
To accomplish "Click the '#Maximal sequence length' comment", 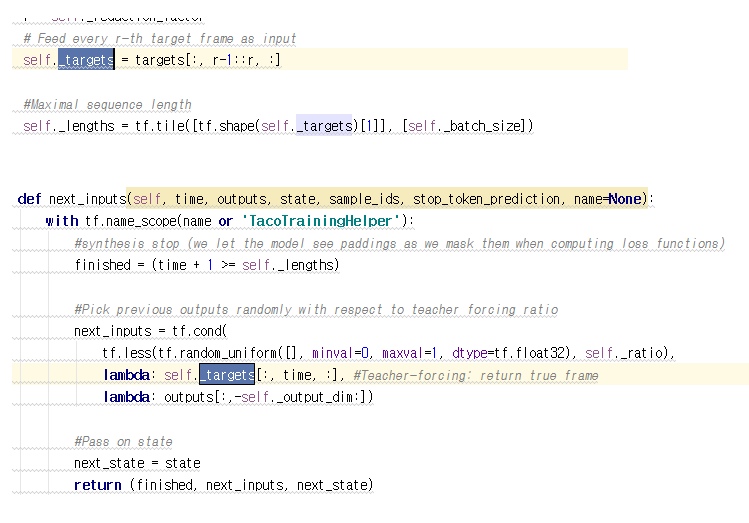I will click(107, 105).
